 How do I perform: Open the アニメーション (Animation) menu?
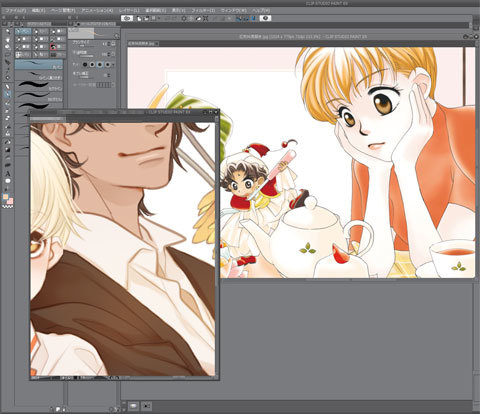(98, 11)
